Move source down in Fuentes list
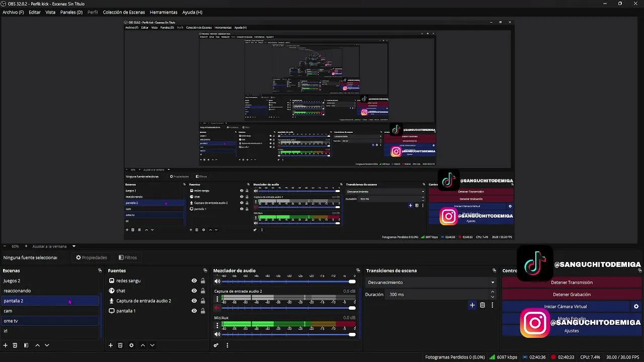 pyautogui.click(x=152, y=345)
